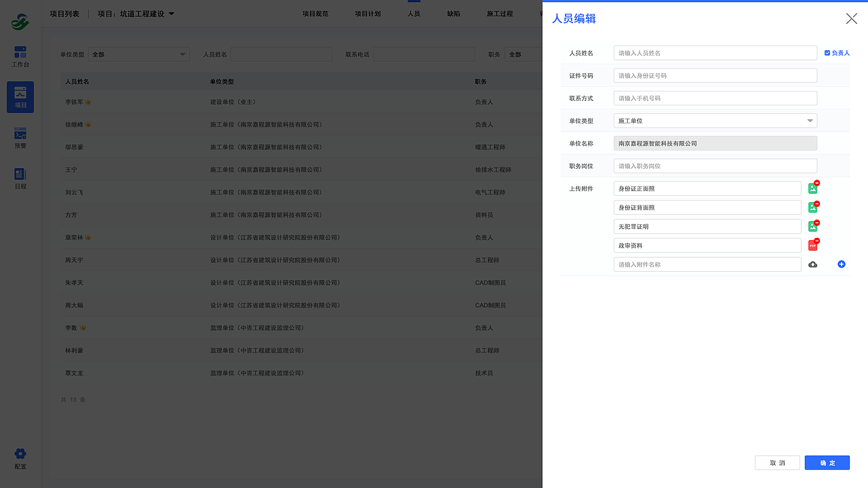The image size is (868, 488).
Task: Check the 负责人 checkbox
Action: click(x=827, y=52)
